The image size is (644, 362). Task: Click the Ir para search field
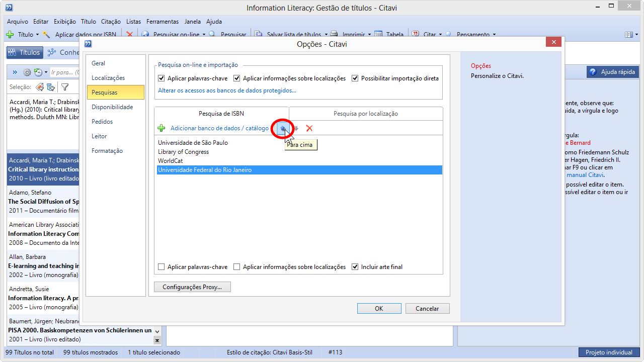click(x=64, y=72)
